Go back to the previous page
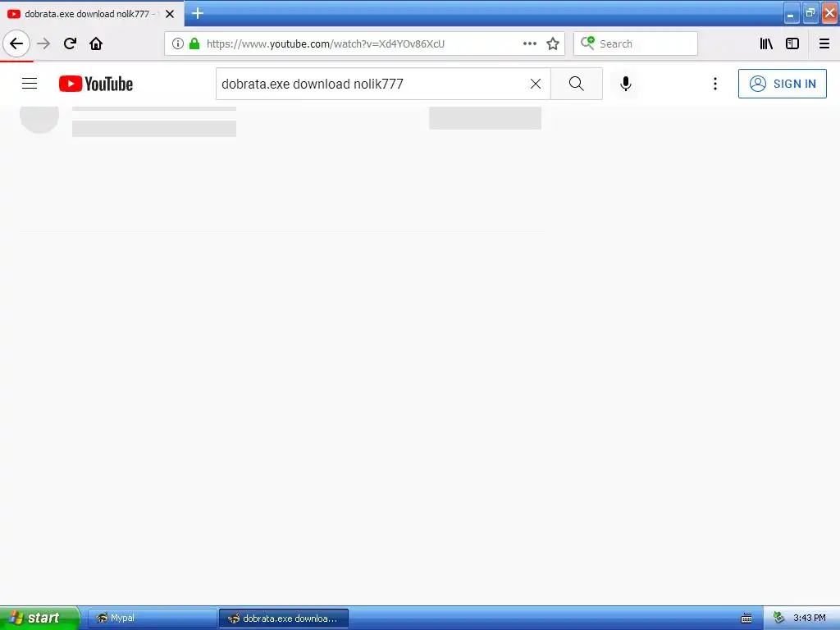This screenshot has width=840, height=630. pos(16,43)
